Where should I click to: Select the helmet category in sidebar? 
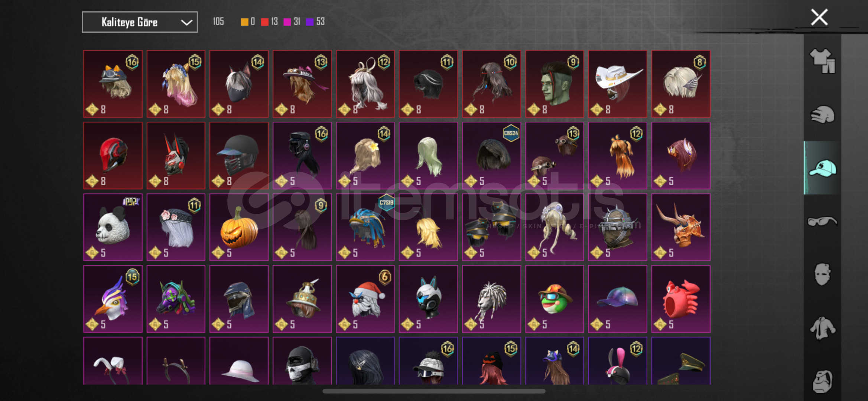822,115
